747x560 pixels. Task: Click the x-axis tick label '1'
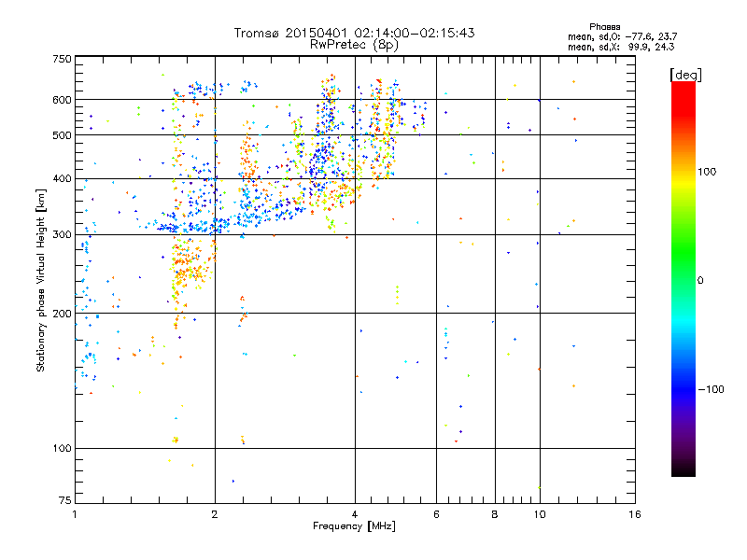pyautogui.click(x=75, y=514)
